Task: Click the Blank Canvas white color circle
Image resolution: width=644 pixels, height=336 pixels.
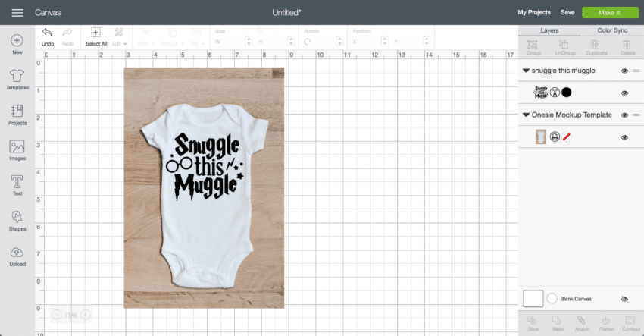Action: 552,299
